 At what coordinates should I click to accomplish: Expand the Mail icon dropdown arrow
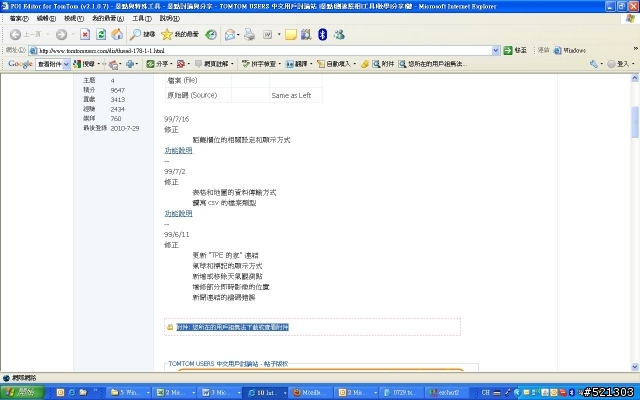238,35
